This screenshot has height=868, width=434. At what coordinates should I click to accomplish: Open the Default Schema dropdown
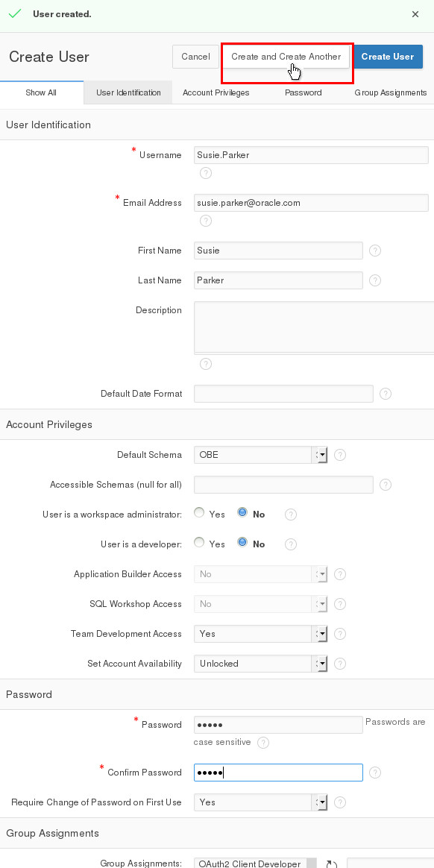pos(320,455)
